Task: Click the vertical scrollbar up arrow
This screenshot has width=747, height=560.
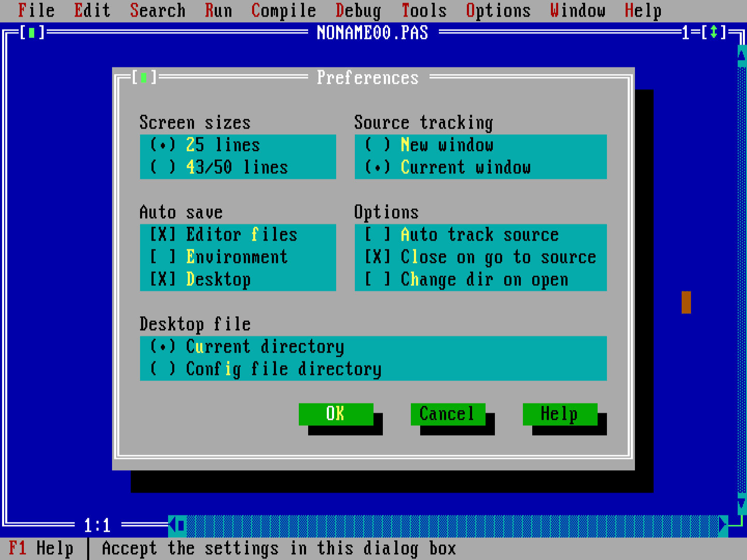Action: click(742, 55)
